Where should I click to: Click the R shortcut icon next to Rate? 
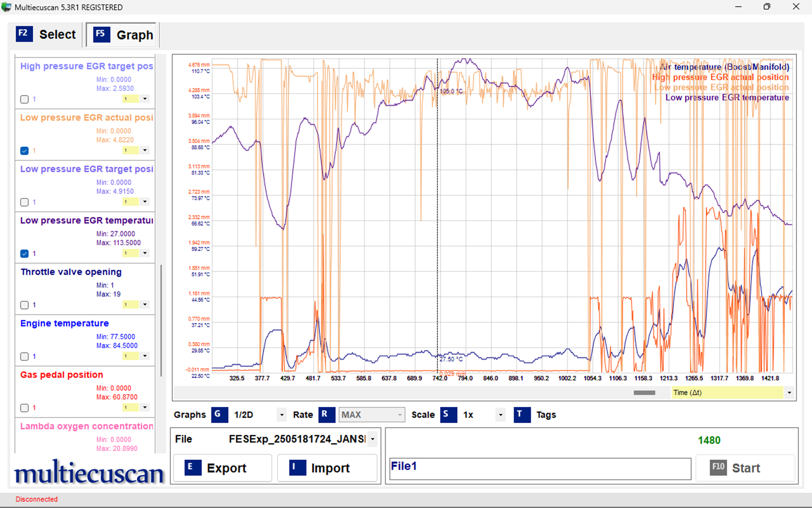tap(326, 415)
